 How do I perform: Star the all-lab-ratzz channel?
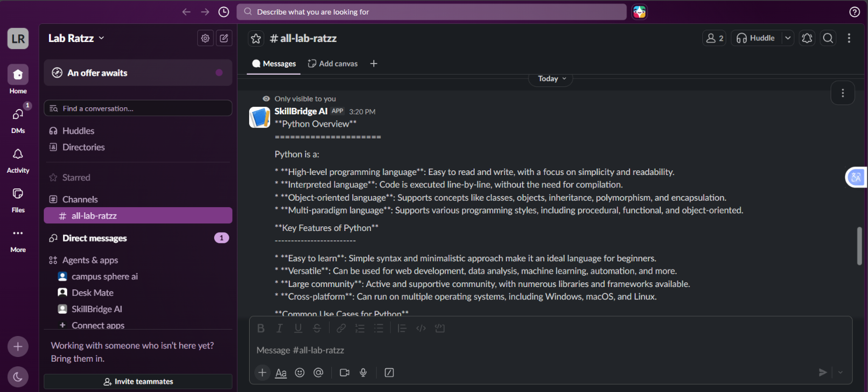256,38
